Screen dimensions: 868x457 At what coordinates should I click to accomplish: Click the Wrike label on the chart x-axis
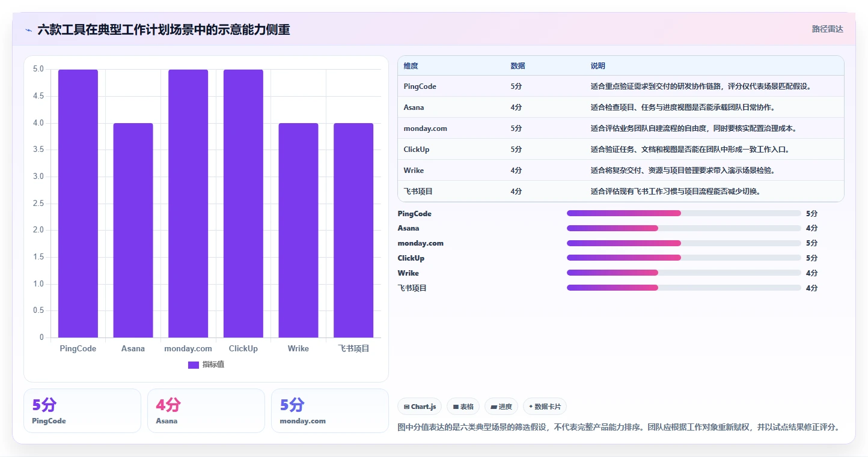click(298, 349)
